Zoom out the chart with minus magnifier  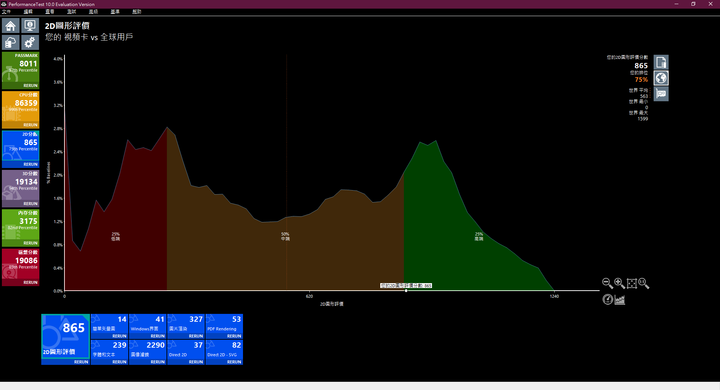point(607,283)
